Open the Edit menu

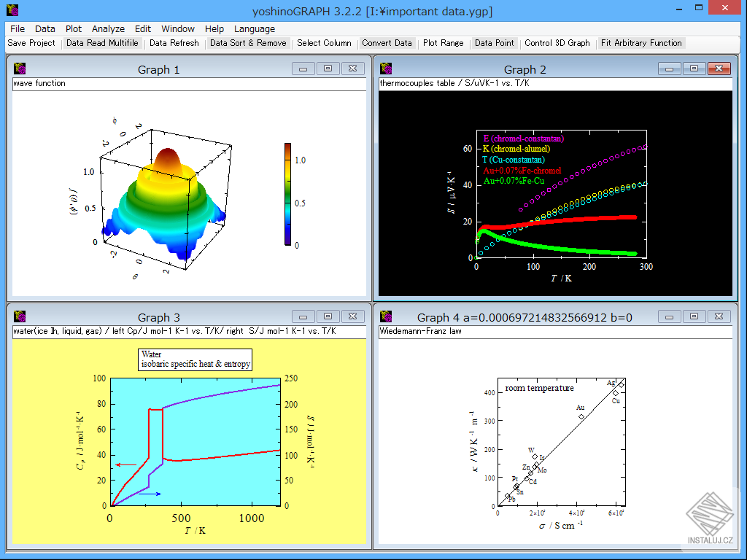tap(142, 28)
